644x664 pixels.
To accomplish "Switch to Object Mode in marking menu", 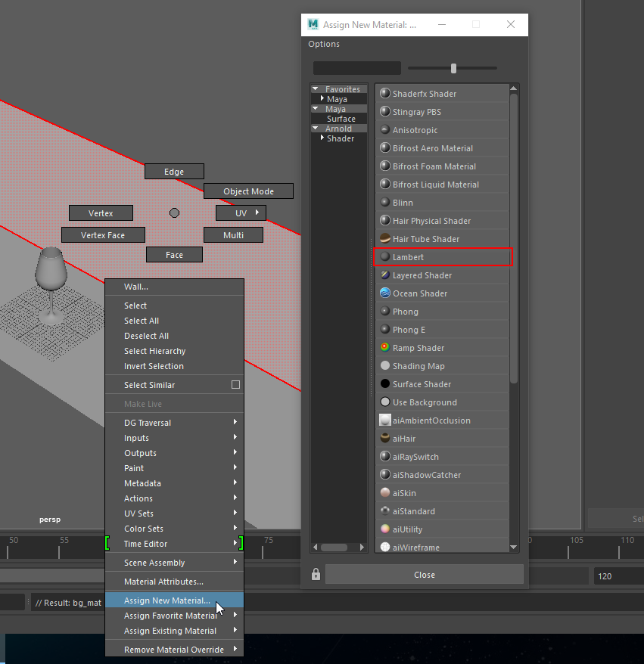I will pyautogui.click(x=248, y=191).
